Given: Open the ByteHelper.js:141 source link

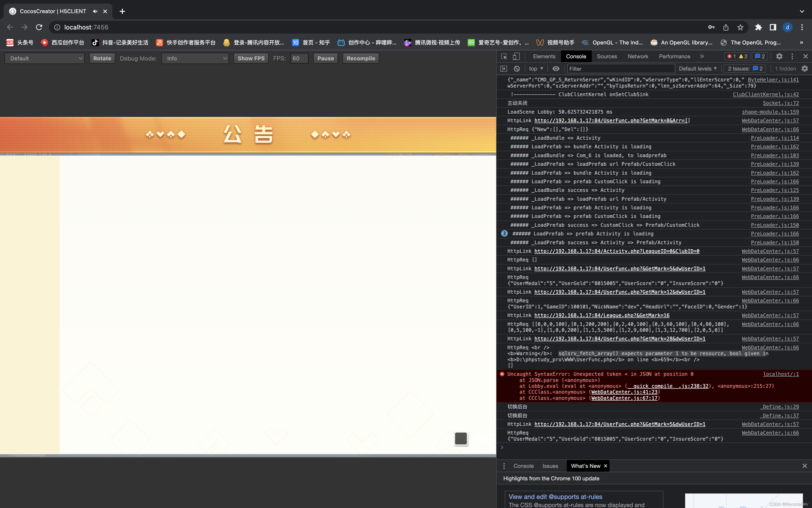Looking at the screenshot, I should pos(773,80).
